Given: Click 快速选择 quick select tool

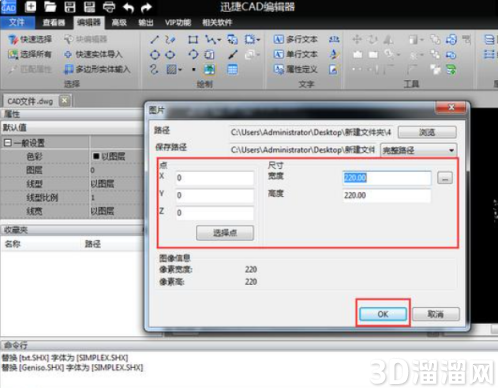Looking at the screenshot, I should (x=30, y=39).
